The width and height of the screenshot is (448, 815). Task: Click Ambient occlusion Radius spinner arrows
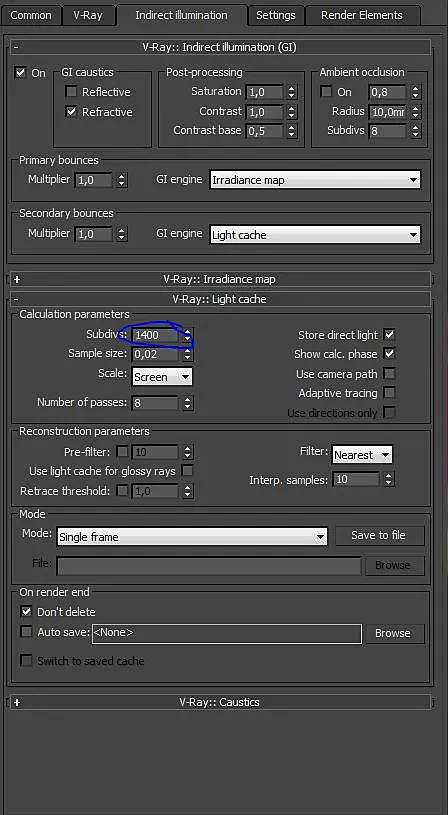tap(415, 111)
